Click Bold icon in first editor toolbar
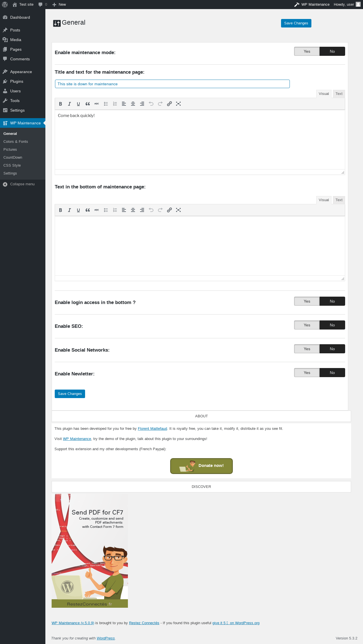 coord(60,104)
